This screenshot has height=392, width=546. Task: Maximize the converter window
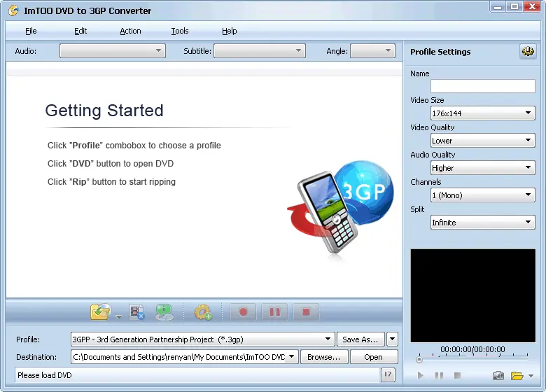pos(514,6)
